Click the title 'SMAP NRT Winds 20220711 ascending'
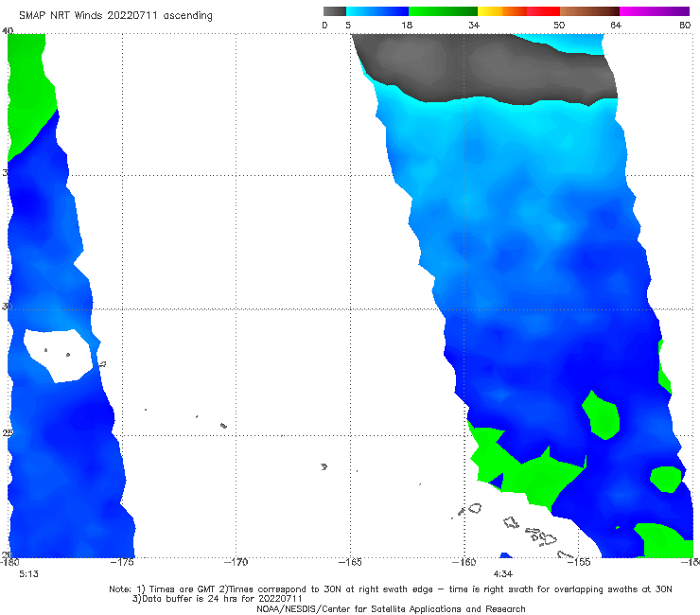The image size is (700, 615). coord(115,15)
